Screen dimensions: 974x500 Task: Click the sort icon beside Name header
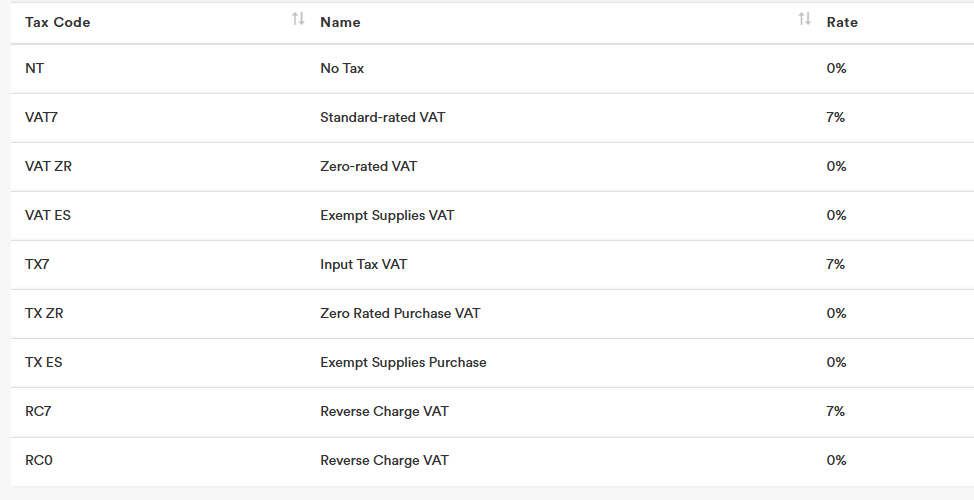(x=804, y=20)
